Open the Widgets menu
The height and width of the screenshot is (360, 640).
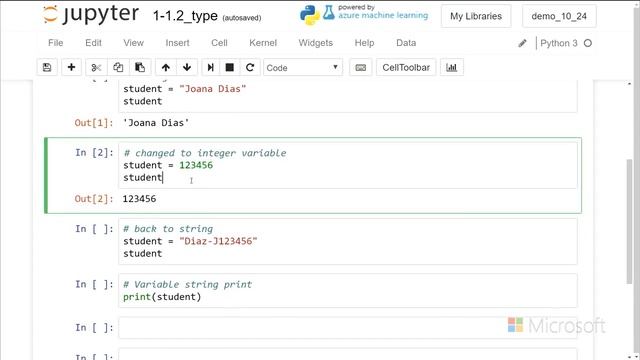316,43
